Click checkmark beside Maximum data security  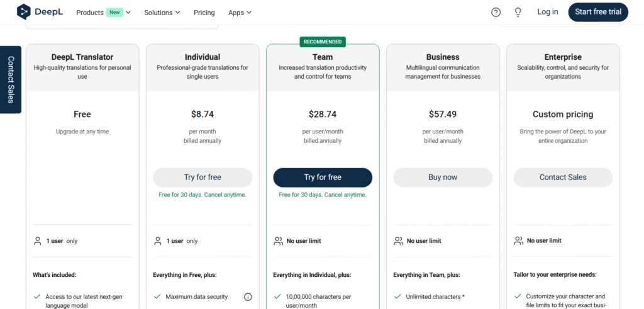point(157,296)
